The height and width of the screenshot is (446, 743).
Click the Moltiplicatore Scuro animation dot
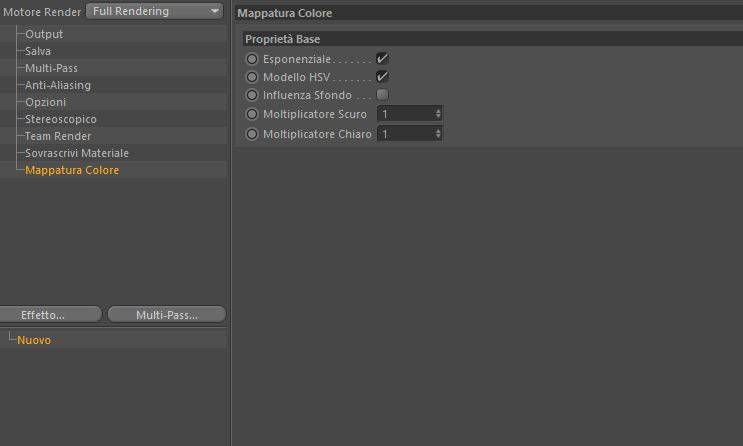(252, 114)
